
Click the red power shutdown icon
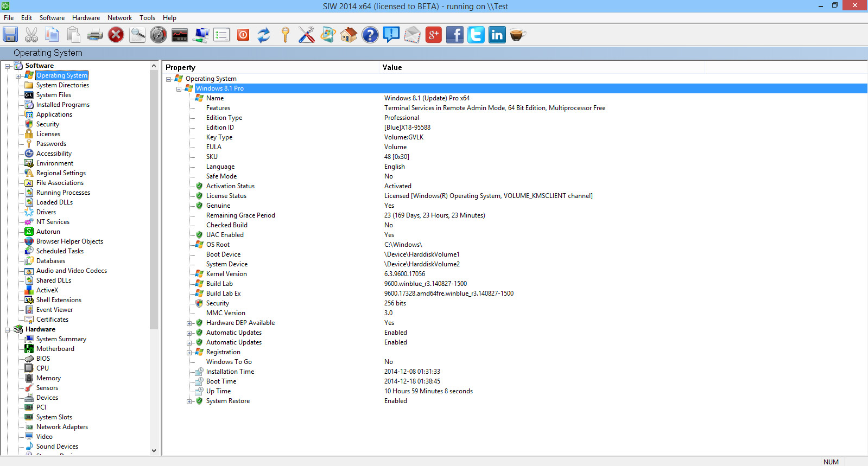pos(243,35)
